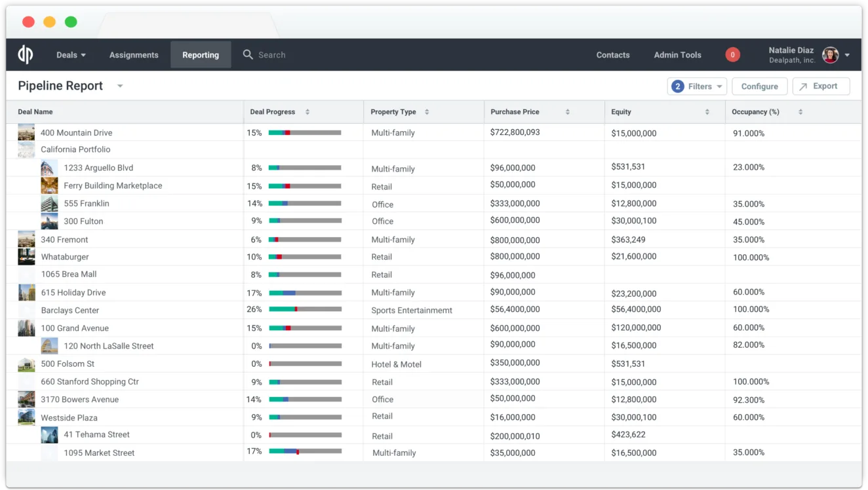Switch to the Reporting tab
The image size is (868, 490).
pyautogui.click(x=201, y=54)
